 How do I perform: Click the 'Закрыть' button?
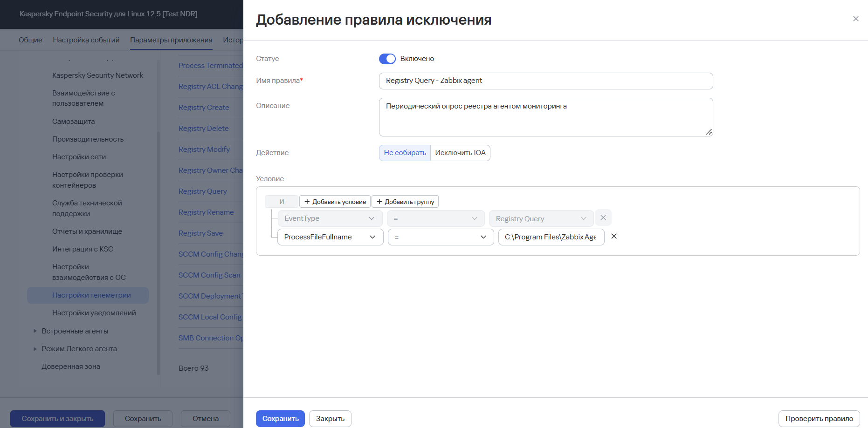point(330,419)
